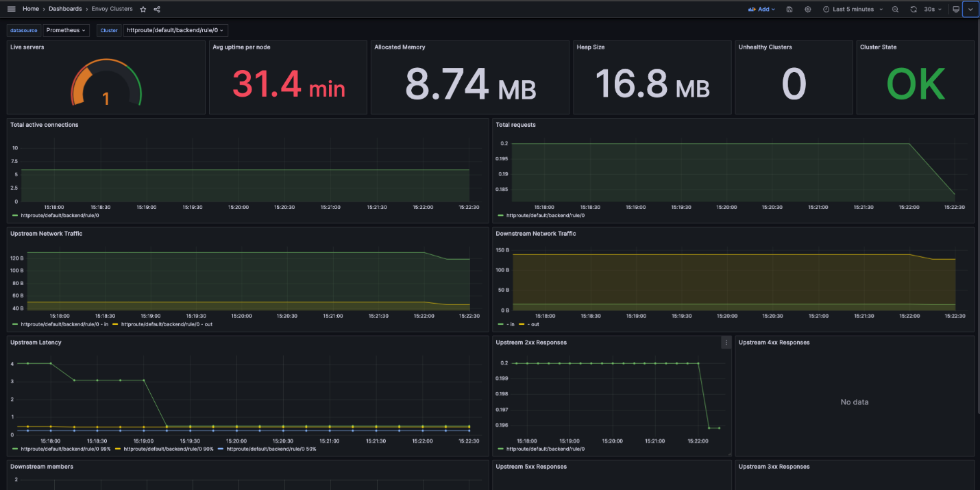Toggle the 50% latency series in the legend

pos(271,449)
